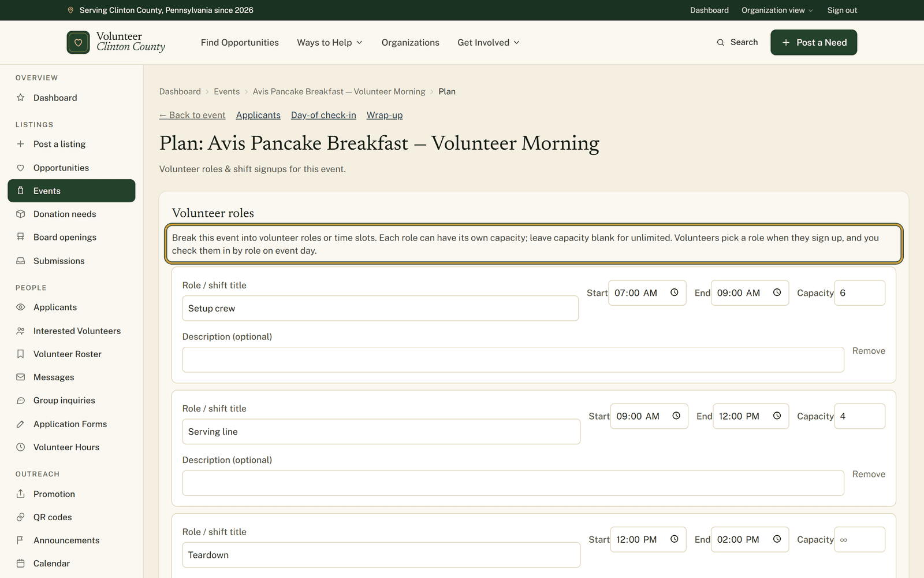Expand the Ways to Help menu

(330, 42)
